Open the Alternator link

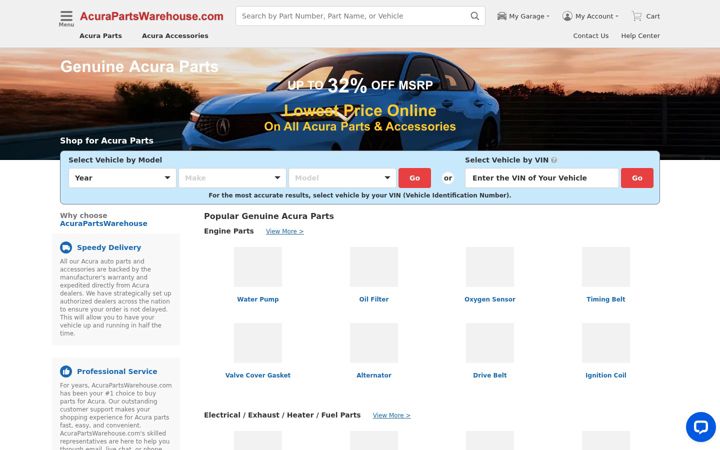(x=374, y=376)
